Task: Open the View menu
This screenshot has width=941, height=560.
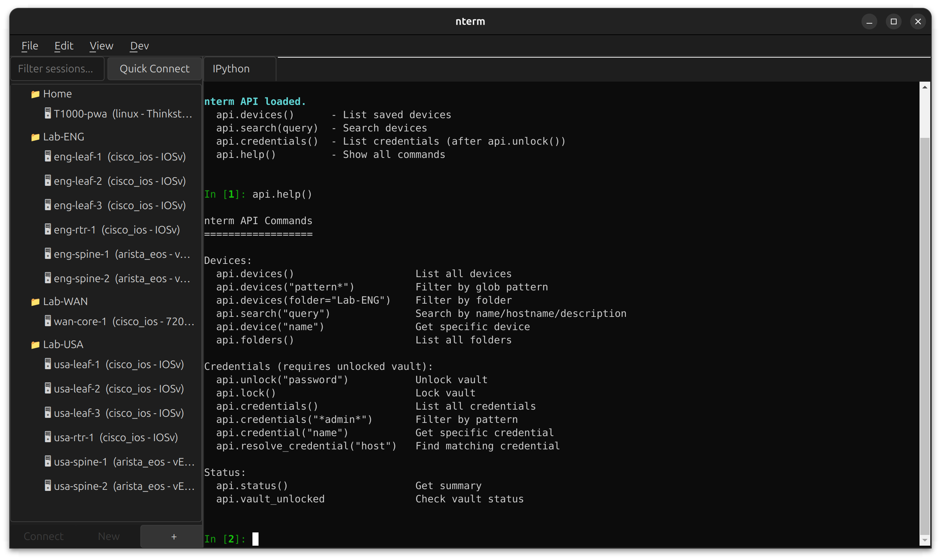Action: click(101, 45)
